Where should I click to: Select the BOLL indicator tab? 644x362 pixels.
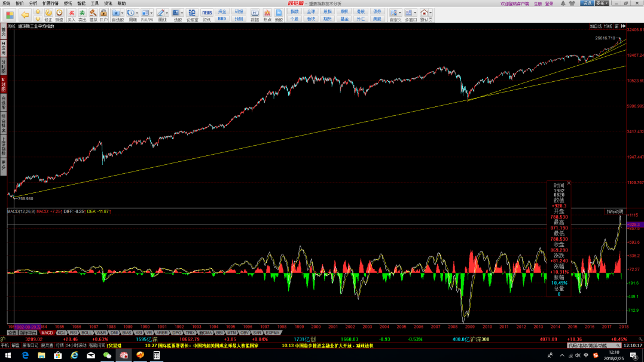(87, 333)
